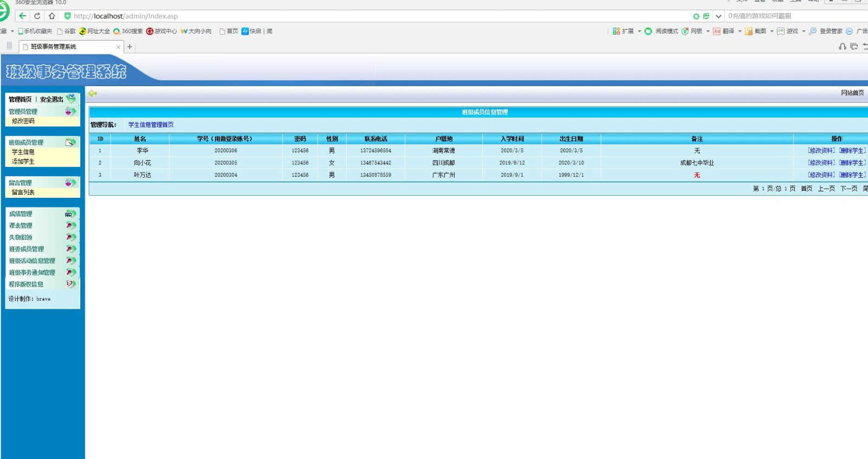Click 修改资料 for student 李华

coord(821,151)
